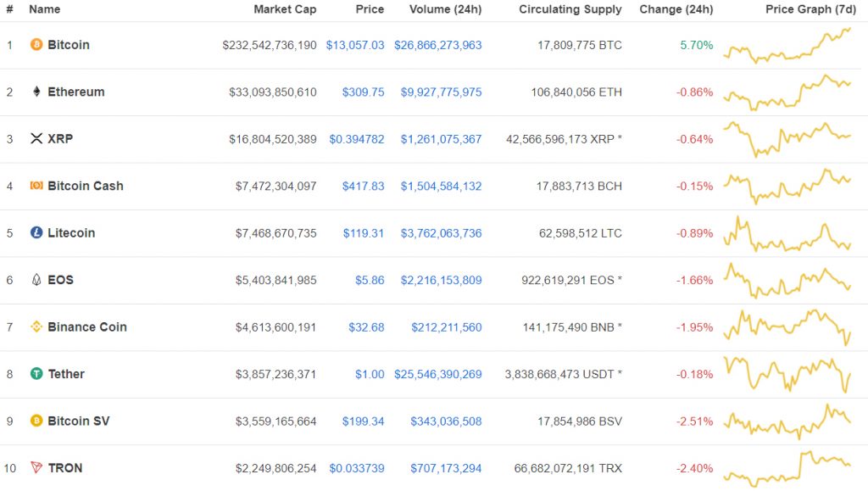This screenshot has height=491, width=868.
Task: Click the Binance Coin logo icon
Action: tap(35, 326)
